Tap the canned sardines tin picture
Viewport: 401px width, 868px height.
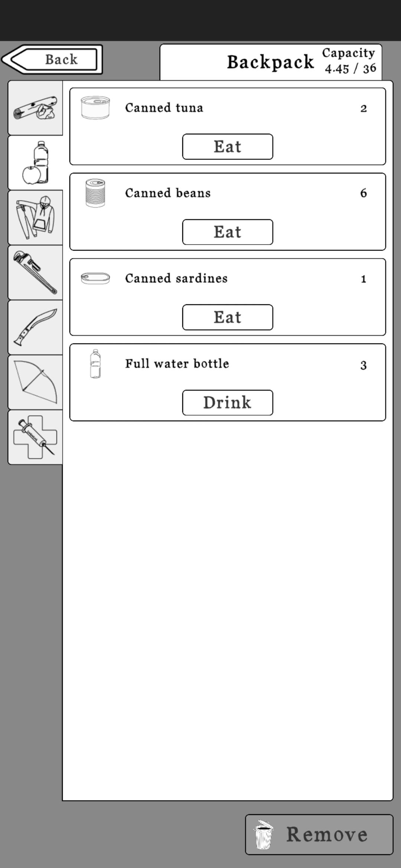(x=95, y=278)
